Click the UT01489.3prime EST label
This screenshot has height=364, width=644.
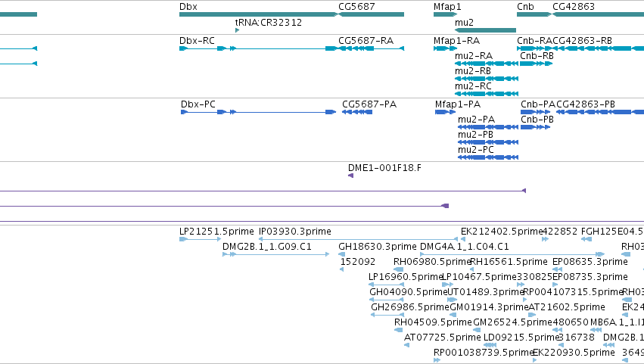pos(486,293)
